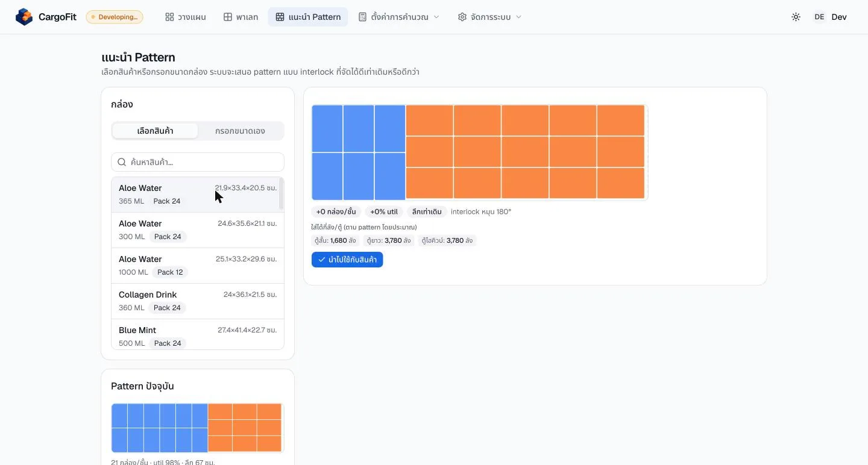Click the Pattern ปัจจุบัน heading
This screenshot has height=465, width=868.
click(x=142, y=386)
